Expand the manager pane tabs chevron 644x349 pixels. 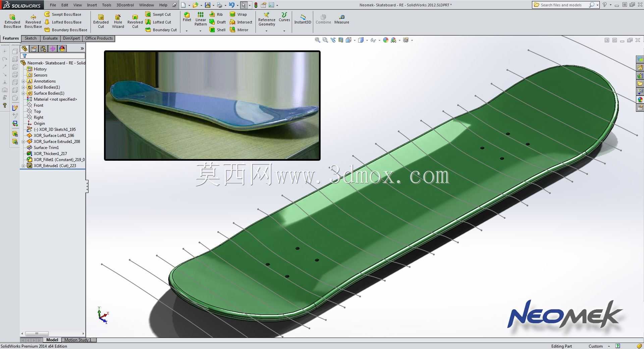click(82, 49)
